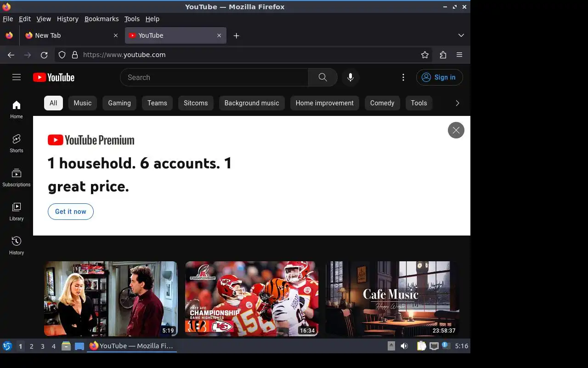Open the file manager taskbar icon
The width and height of the screenshot is (588, 368).
coord(66,346)
